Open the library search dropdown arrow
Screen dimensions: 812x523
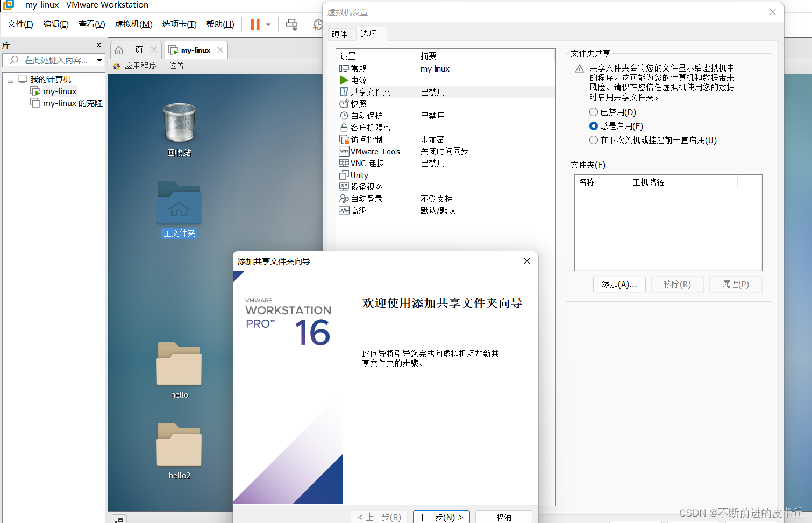pos(99,60)
